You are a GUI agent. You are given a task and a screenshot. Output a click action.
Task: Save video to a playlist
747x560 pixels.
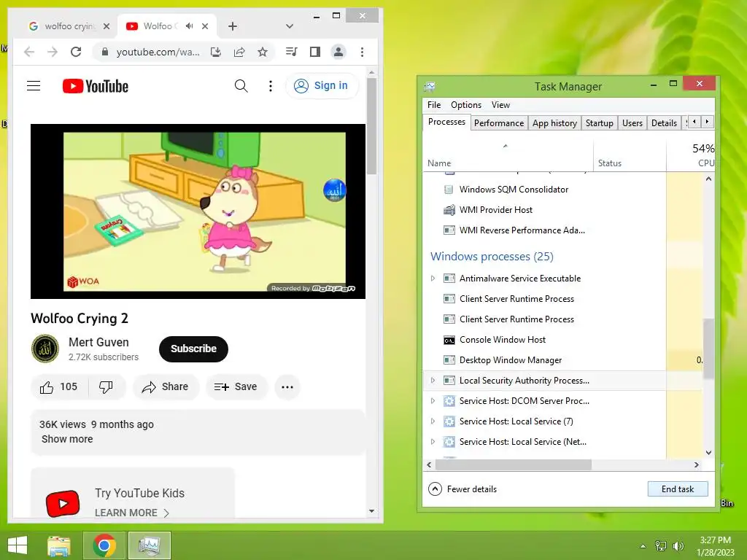(x=236, y=386)
